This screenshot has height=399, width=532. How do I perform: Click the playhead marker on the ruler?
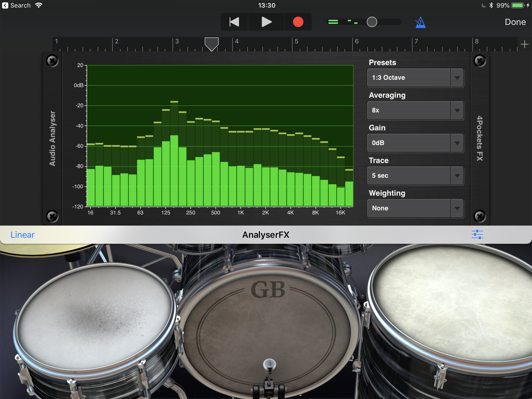click(x=211, y=43)
